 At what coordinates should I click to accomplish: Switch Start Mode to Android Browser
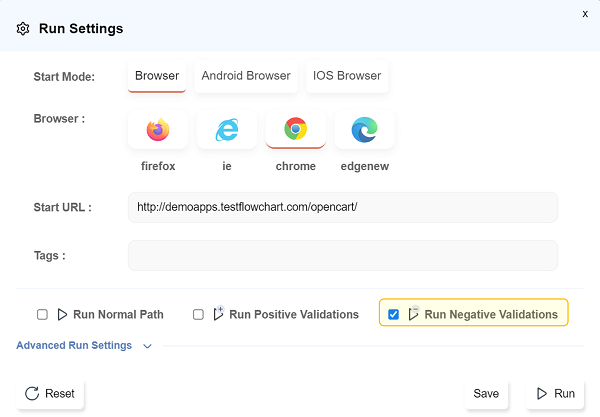point(246,76)
